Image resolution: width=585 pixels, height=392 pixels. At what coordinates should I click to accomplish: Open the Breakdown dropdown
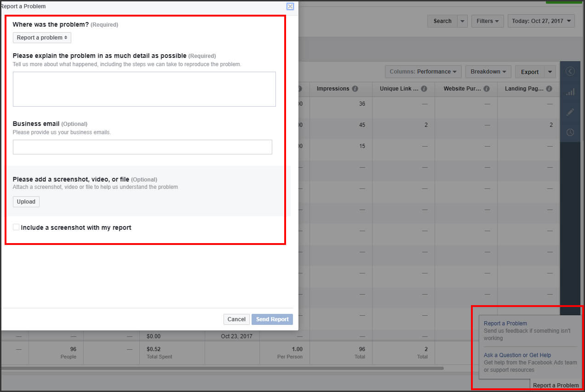[x=488, y=72]
